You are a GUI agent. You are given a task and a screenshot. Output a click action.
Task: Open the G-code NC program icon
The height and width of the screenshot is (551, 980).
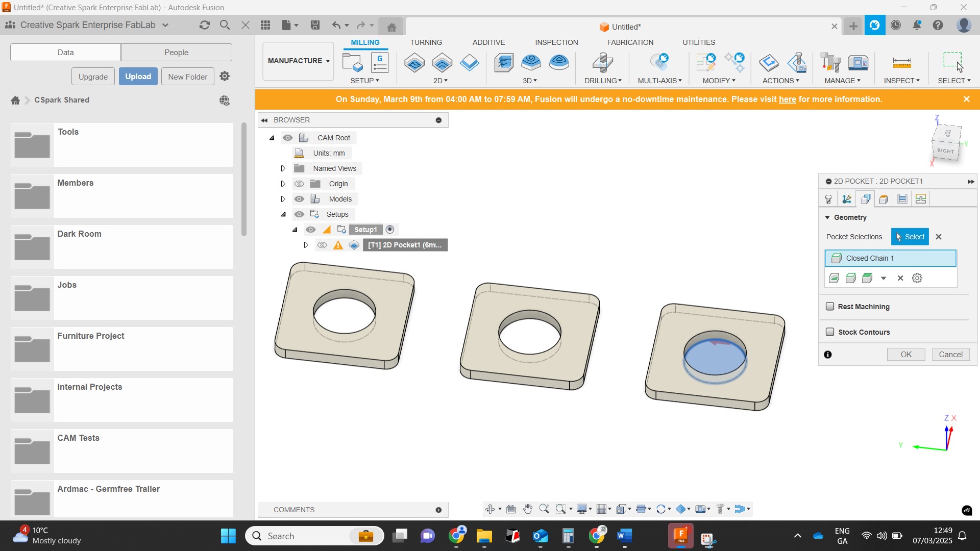coord(380,63)
